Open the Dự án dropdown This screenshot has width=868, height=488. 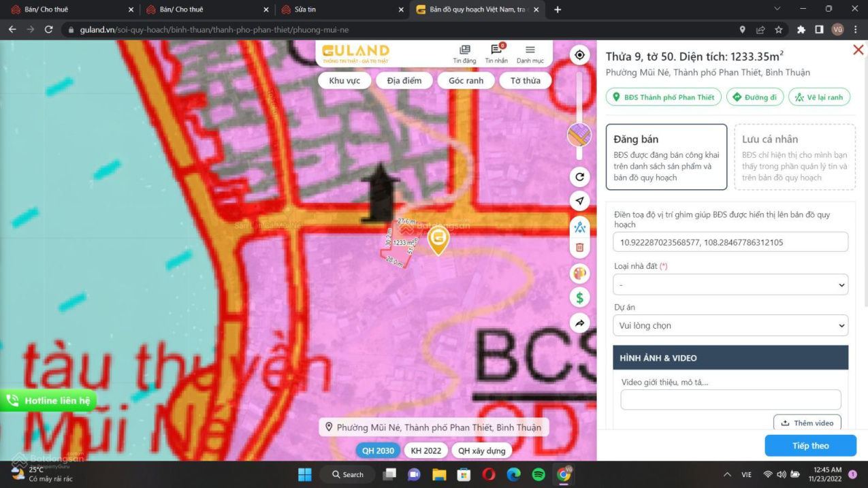point(730,325)
